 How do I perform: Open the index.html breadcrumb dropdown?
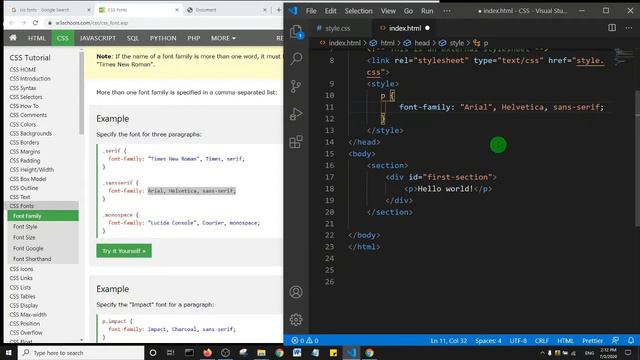(x=340, y=43)
